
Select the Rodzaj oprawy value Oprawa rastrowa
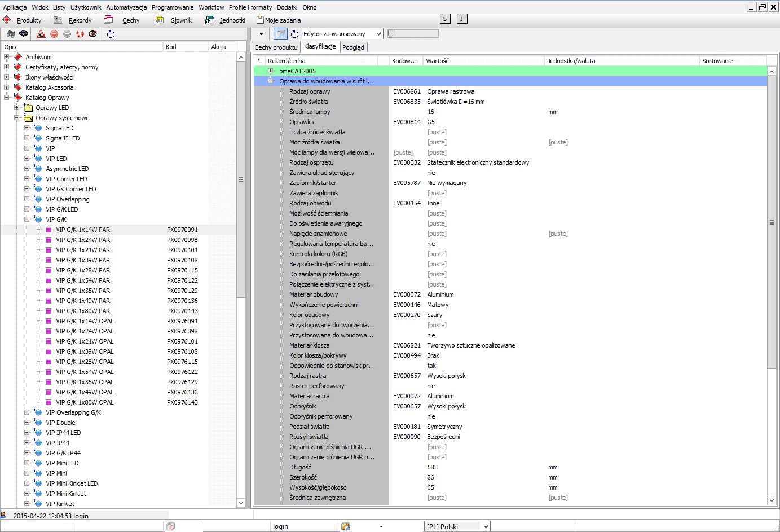pos(451,91)
